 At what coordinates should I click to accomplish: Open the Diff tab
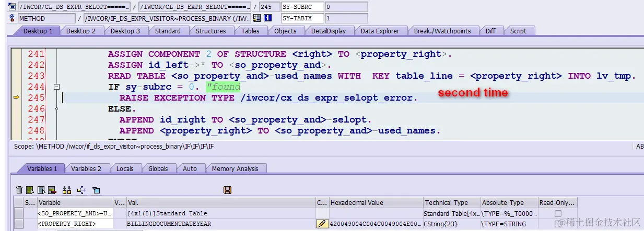tap(490, 31)
